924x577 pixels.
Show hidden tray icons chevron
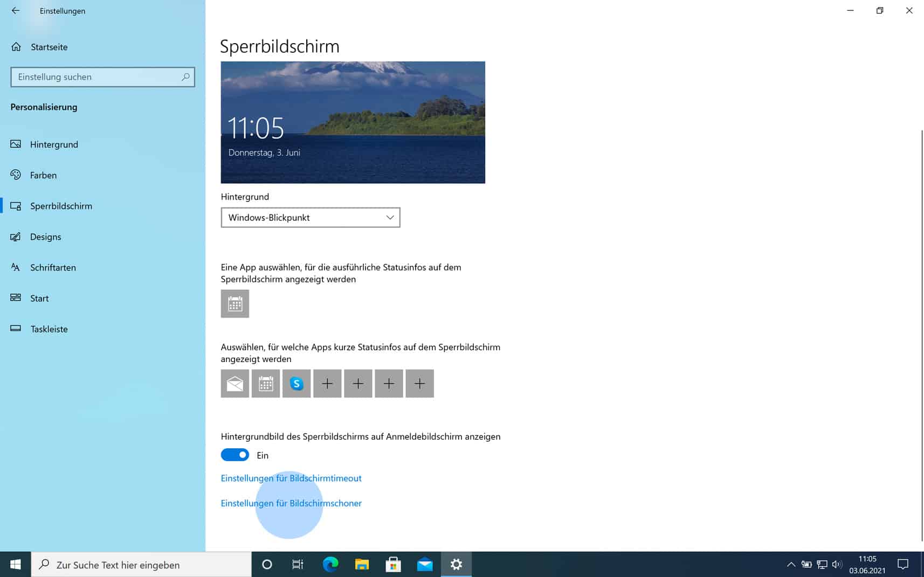(791, 564)
